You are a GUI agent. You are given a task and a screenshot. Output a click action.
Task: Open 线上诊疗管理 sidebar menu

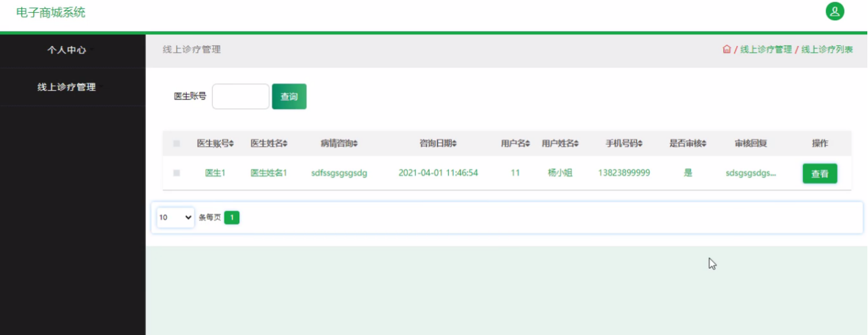tap(66, 87)
